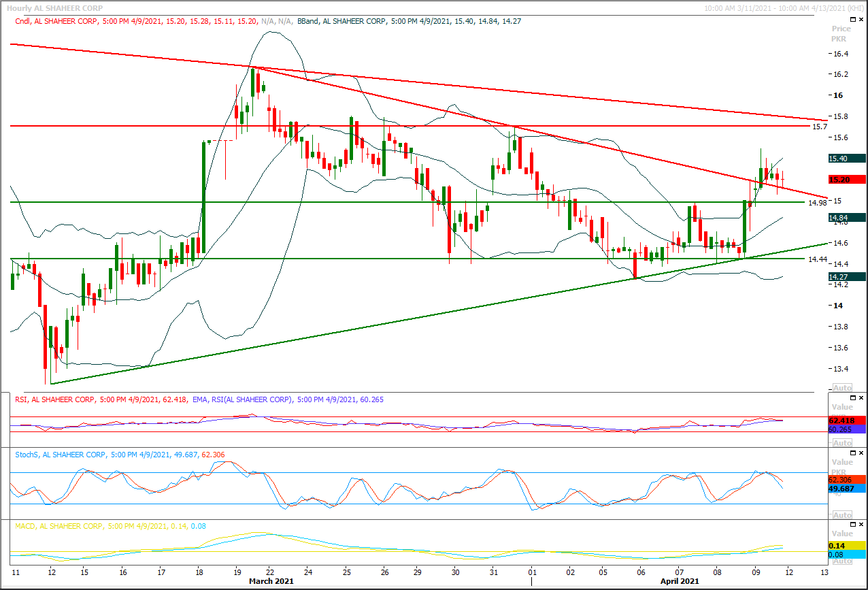
Task: Click the Hourly AL SHAHEER CORP chart title
Action: click(55, 8)
